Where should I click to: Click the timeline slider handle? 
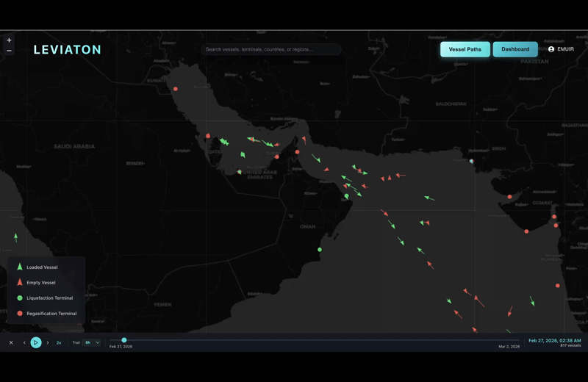[124, 340]
